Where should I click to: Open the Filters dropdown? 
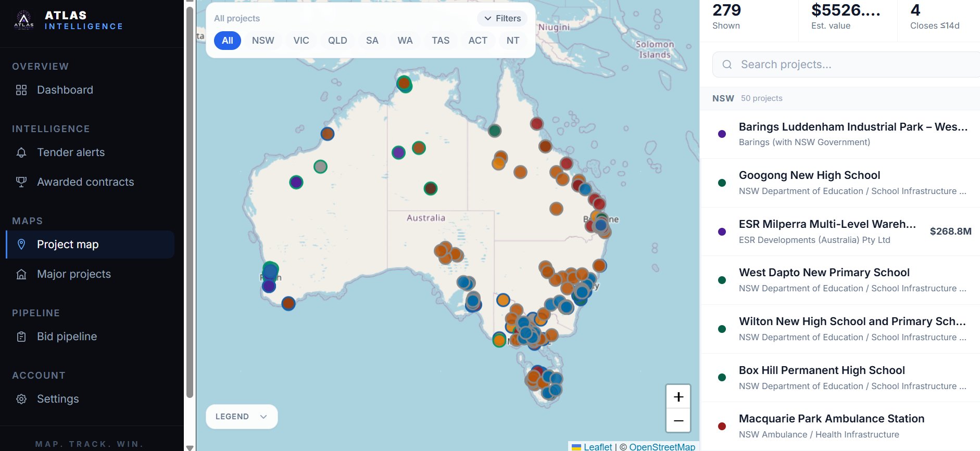pyautogui.click(x=502, y=19)
